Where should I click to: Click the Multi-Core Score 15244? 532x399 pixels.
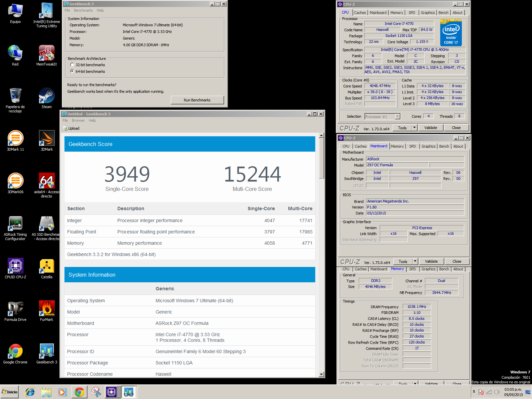tap(252, 174)
